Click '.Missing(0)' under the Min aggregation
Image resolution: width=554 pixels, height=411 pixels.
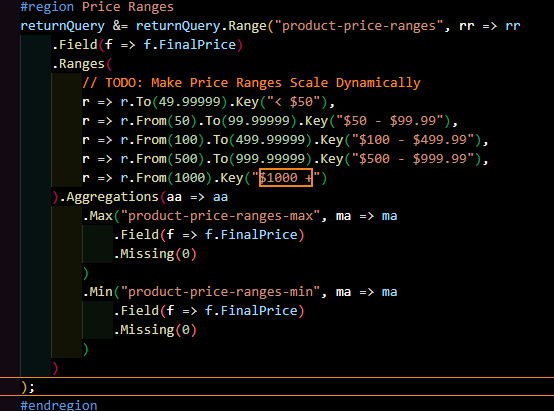pos(155,330)
